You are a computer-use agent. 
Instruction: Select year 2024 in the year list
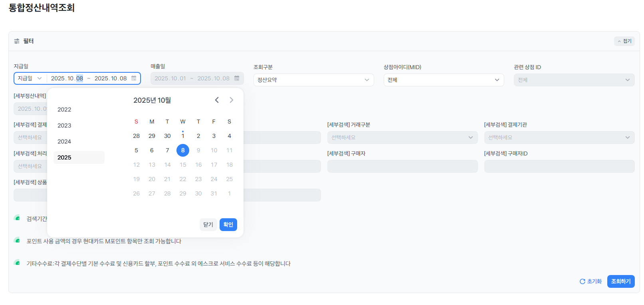click(x=79, y=142)
